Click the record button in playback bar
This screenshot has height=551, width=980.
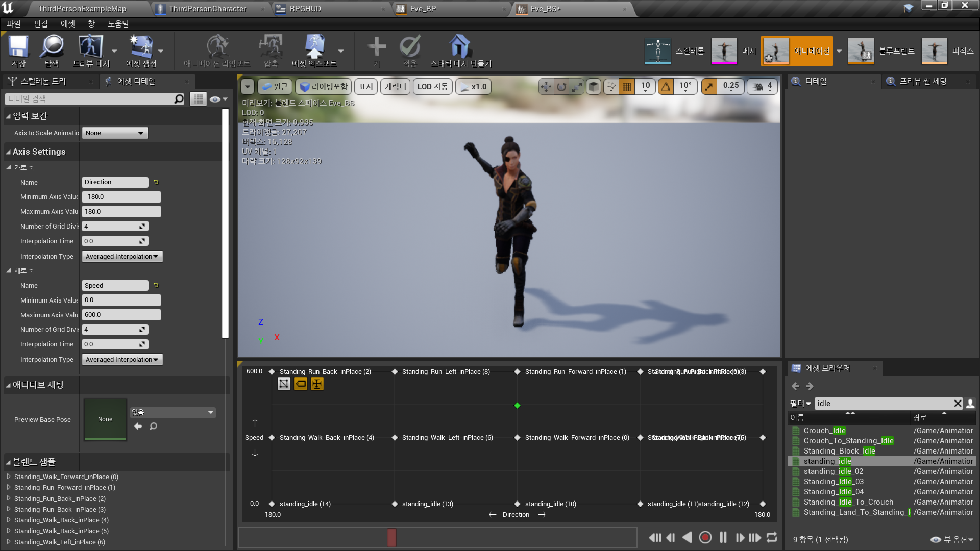(705, 537)
